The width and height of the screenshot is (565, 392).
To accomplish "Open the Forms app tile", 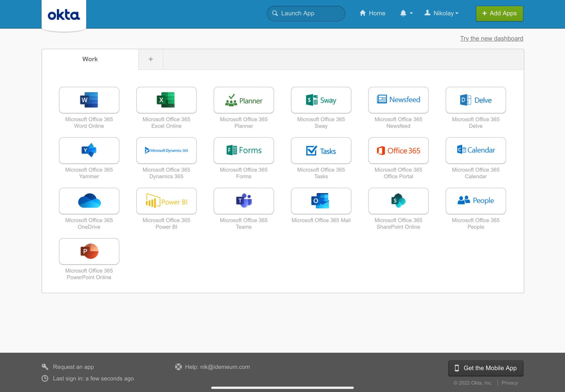I will 244,151.
